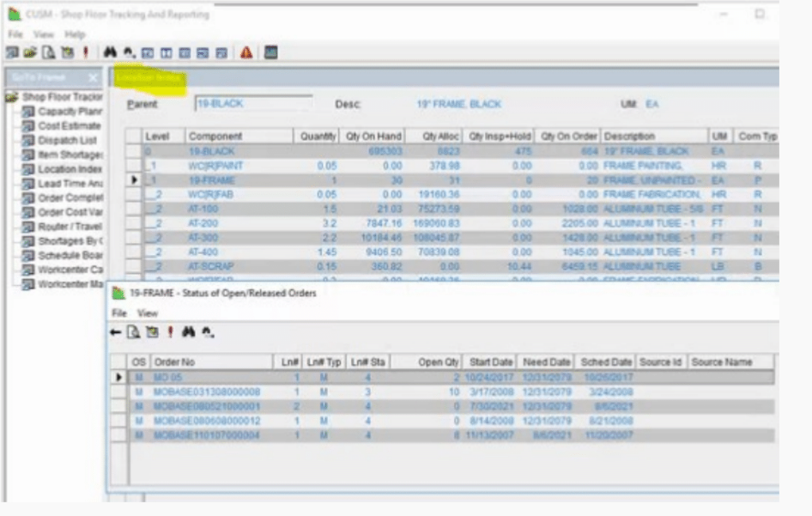This screenshot has height=516, width=812.
Task: Click the Qty On Order column header
Action: (568, 137)
